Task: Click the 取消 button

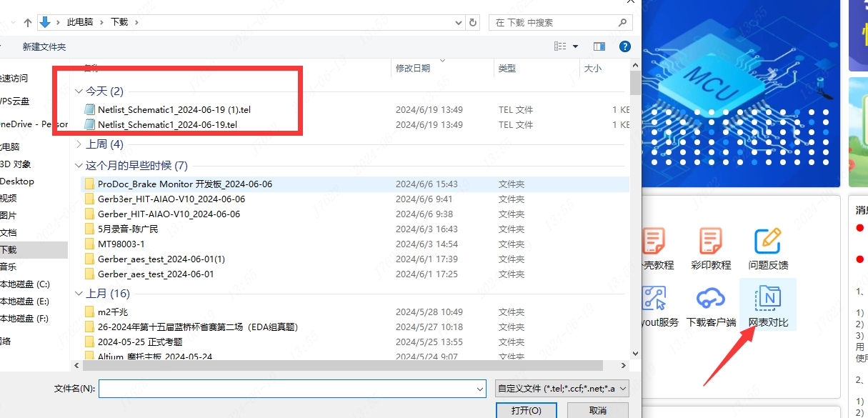Action: (x=598, y=410)
